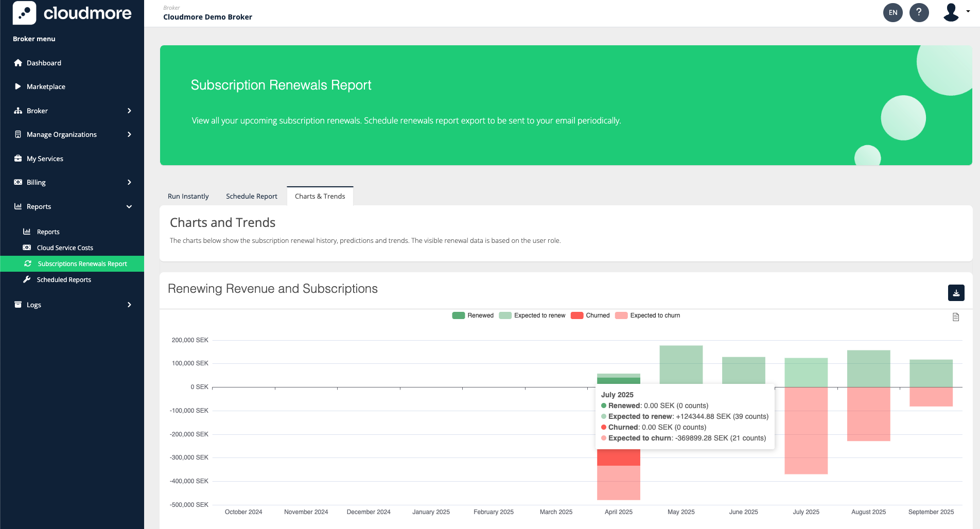980x529 pixels.
Task: Switch to the Schedule Report tab
Action: (251, 196)
